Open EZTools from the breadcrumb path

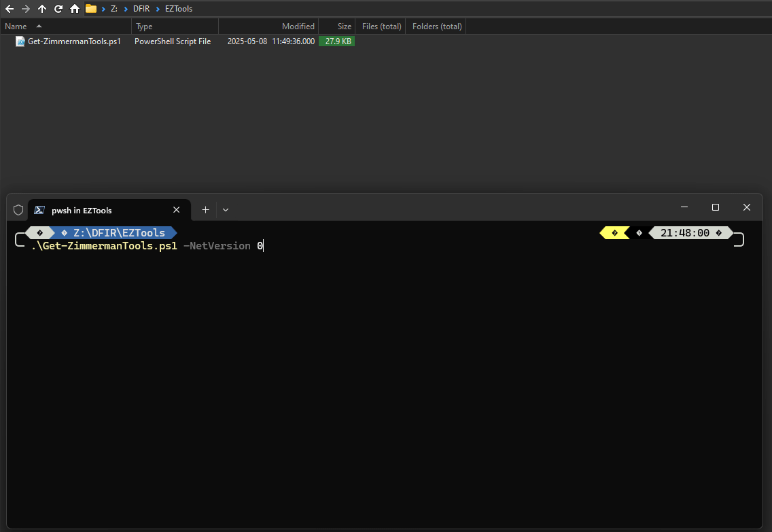(178, 9)
